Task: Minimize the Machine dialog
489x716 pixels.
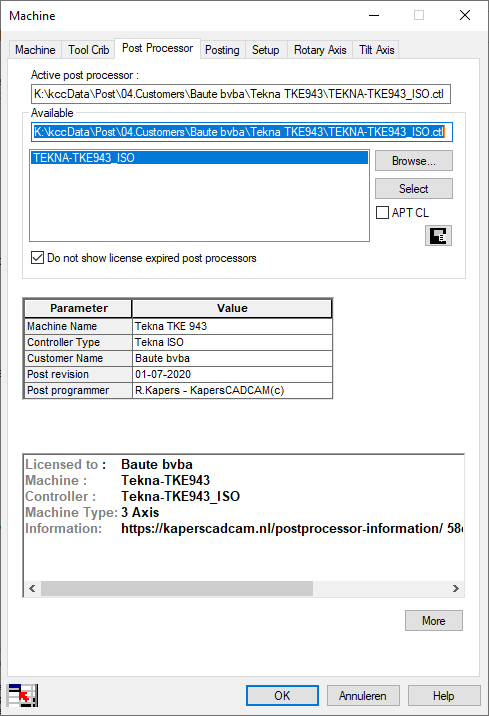Action: tap(374, 15)
